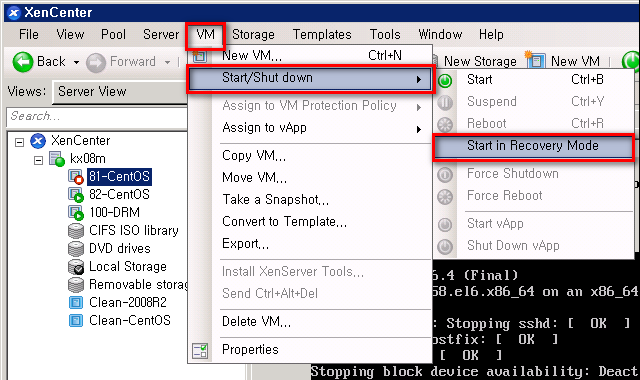
Task: Click the stopped 81-CentOS VM icon
Action: tap(76, 177)
